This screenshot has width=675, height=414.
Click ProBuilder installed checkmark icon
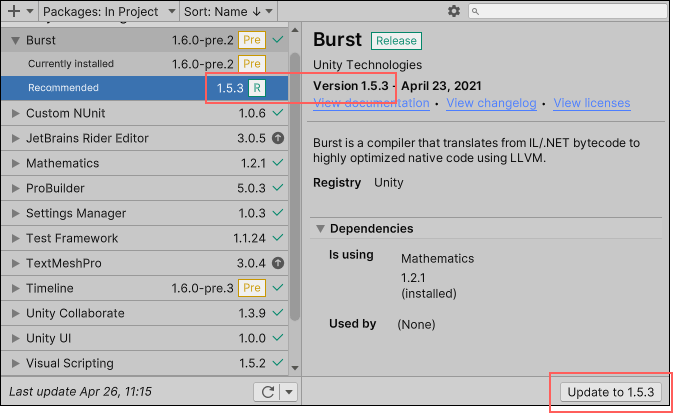(x=278, y=188)
